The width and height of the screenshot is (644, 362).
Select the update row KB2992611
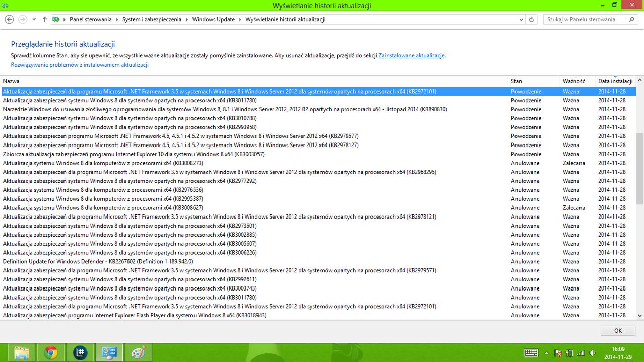(x=318, y=279)
